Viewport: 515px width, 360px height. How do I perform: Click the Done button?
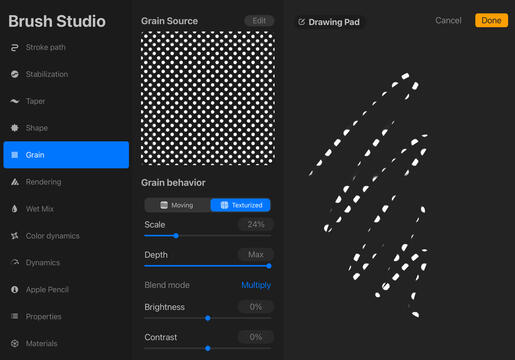(x=491, y=20)
